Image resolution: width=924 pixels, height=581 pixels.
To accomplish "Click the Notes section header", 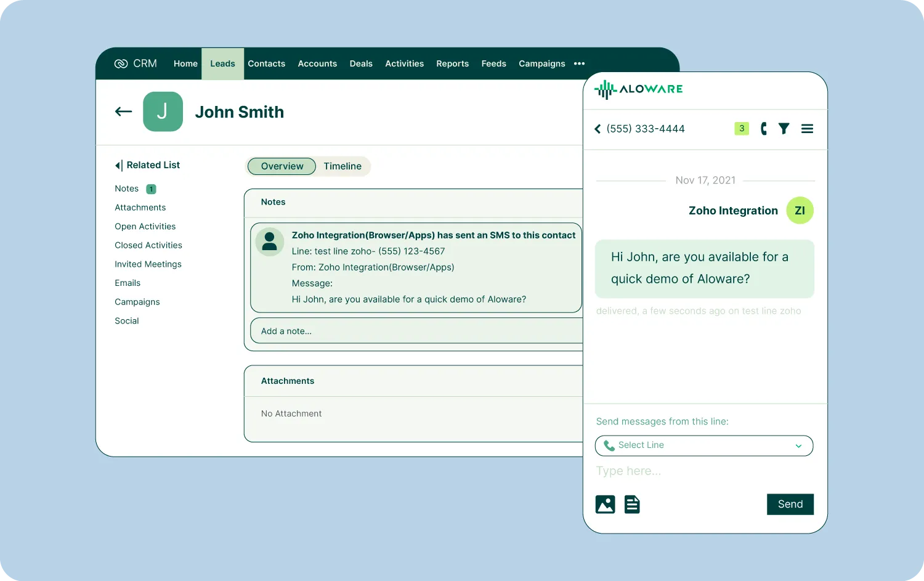I will point(273,202).
